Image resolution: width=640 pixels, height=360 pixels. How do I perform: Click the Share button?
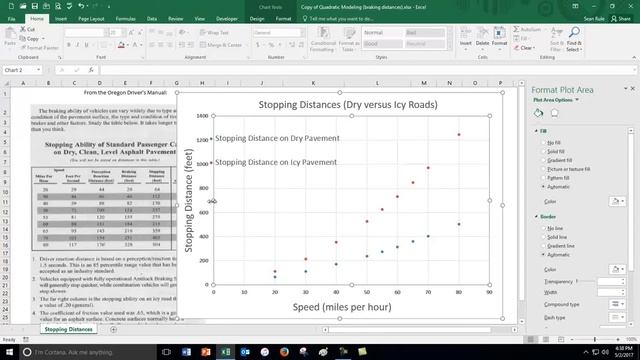tap(621, 19)
